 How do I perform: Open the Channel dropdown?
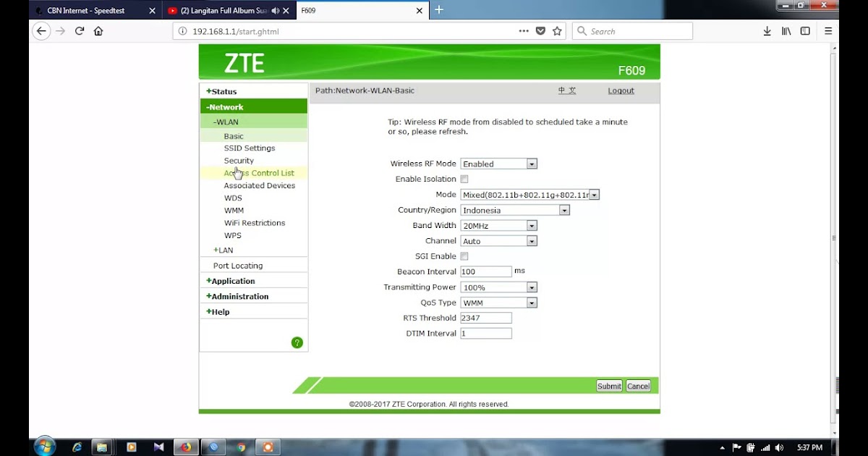coord(498,241)
